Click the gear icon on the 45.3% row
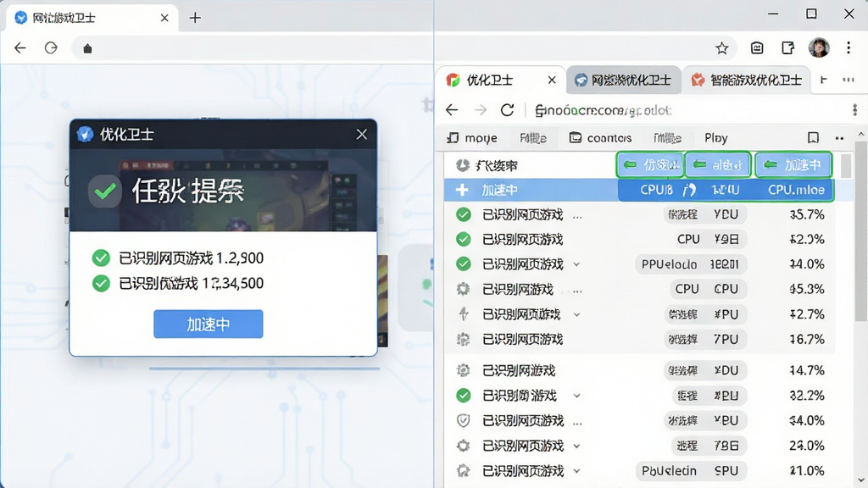This screenshot has width=868, height=488. [x=463, y=289]
